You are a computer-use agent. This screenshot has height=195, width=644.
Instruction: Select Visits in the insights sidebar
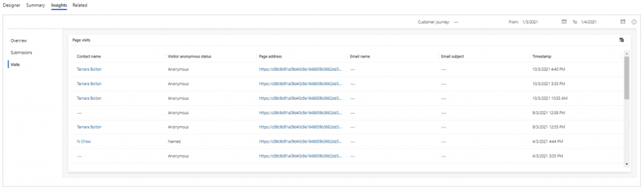(x=15, y=65)
